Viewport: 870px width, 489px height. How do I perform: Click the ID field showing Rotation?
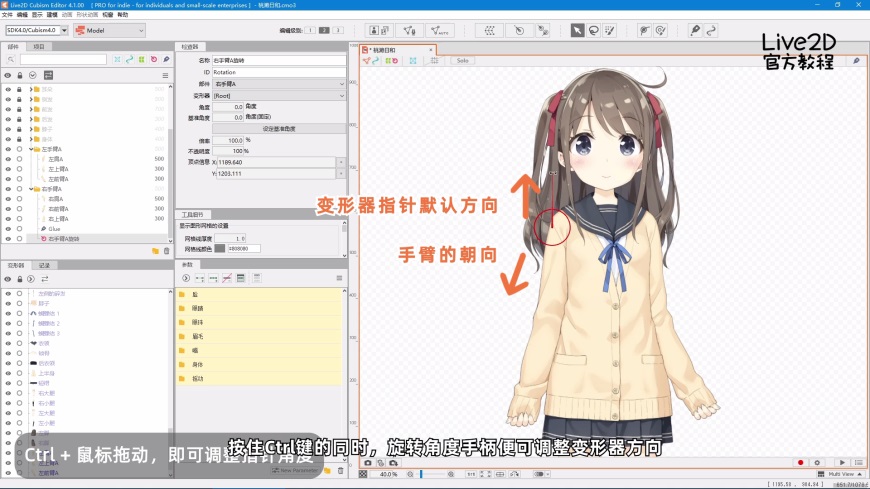pyautogui.click(x=279, y=72)
